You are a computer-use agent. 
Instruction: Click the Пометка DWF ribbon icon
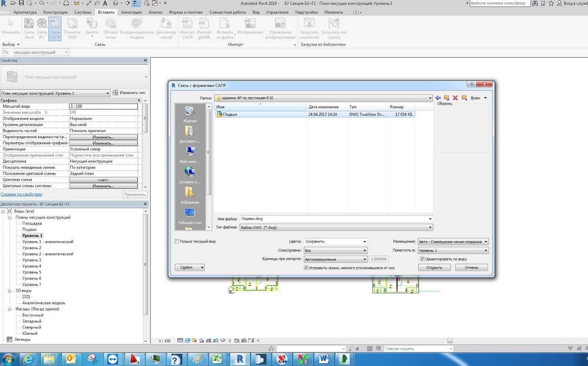[72, 28]
